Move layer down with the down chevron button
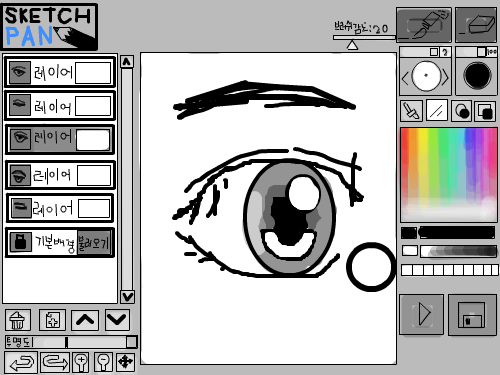500x375 pixels. [117, 320]
